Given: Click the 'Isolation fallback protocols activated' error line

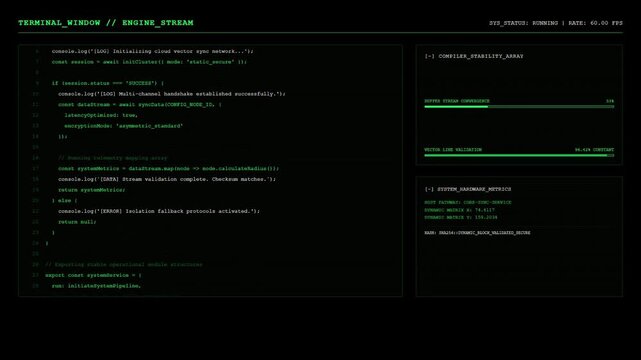Looking at the screenshot, I should 159,211.
